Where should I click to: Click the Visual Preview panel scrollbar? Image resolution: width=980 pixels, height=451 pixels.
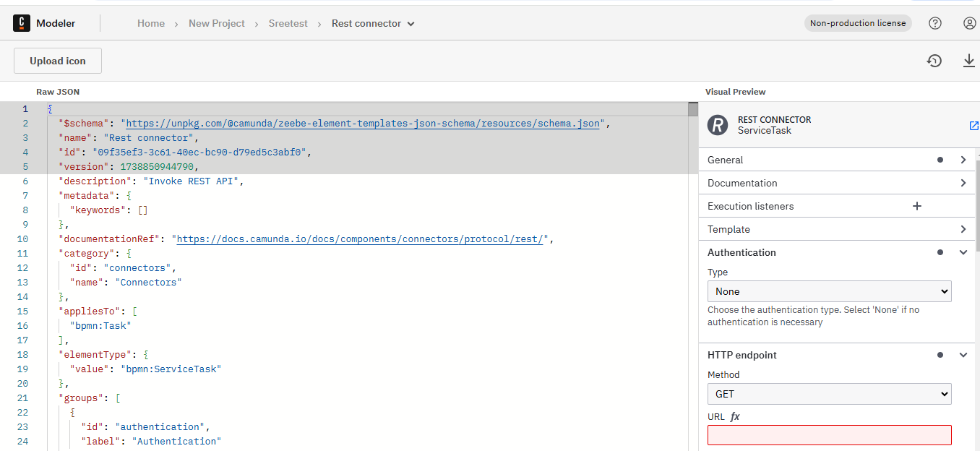(977, 206)
